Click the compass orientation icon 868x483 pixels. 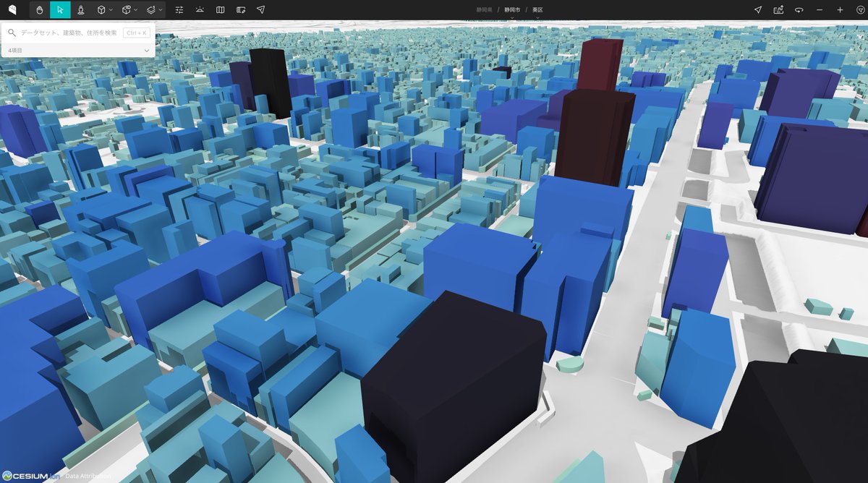(859, 9)
